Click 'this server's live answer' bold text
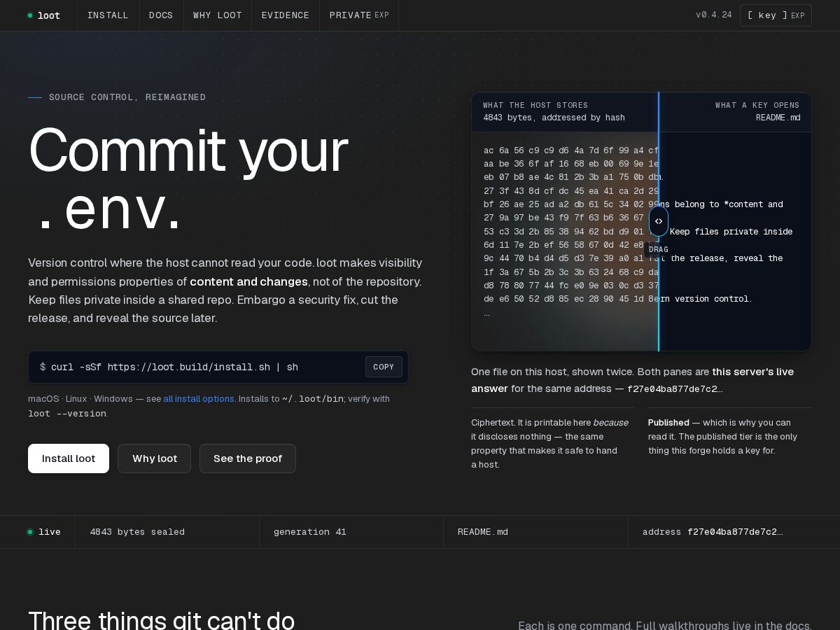Image resolution: width=840 pixels, height=630 pixels. coord(632,380)
